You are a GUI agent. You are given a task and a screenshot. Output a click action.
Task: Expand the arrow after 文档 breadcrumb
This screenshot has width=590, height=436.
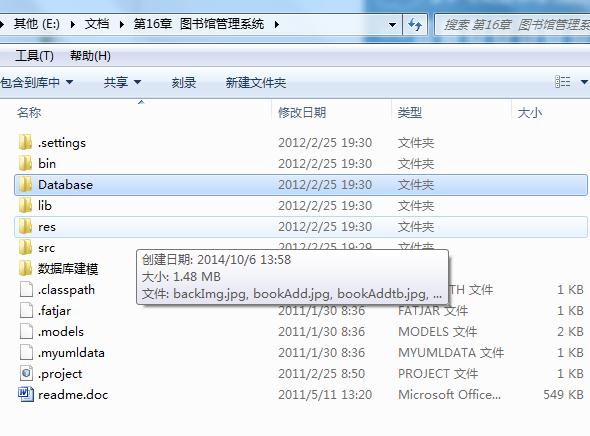point(122,24)
